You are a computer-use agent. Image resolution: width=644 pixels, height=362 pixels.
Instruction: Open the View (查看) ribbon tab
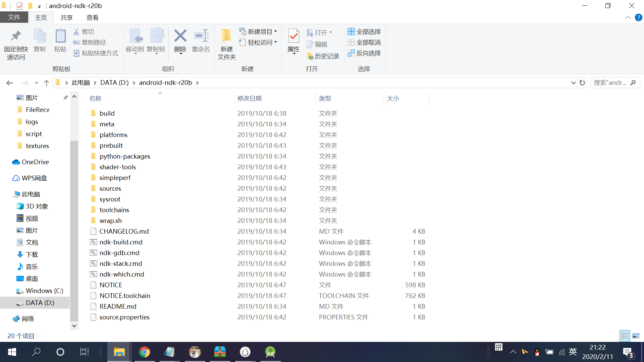(92, 18)
